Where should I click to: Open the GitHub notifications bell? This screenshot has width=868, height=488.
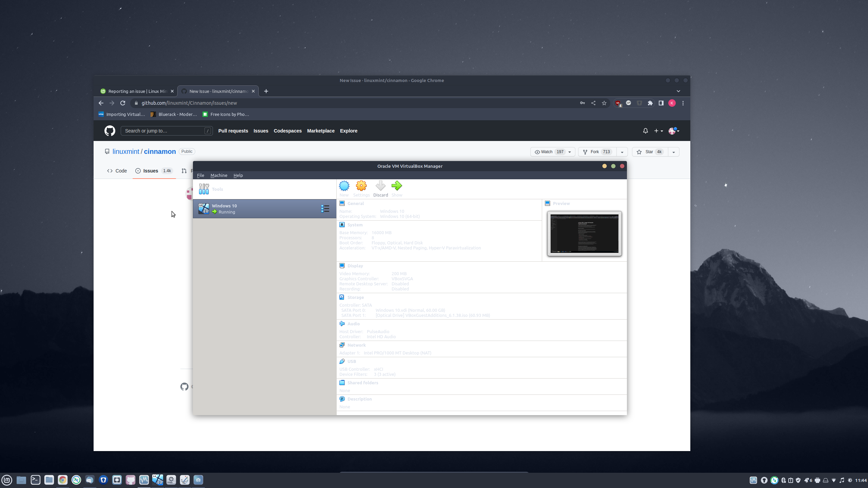[645, 131]
